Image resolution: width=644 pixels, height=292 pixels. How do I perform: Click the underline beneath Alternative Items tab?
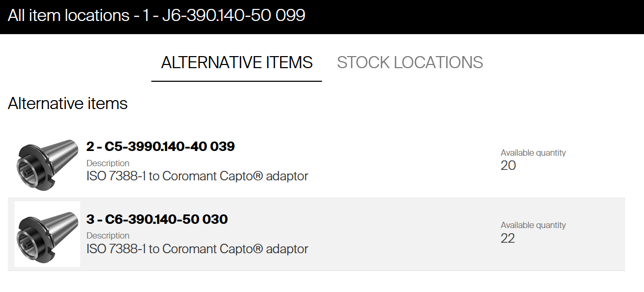[x=237, y=81]
